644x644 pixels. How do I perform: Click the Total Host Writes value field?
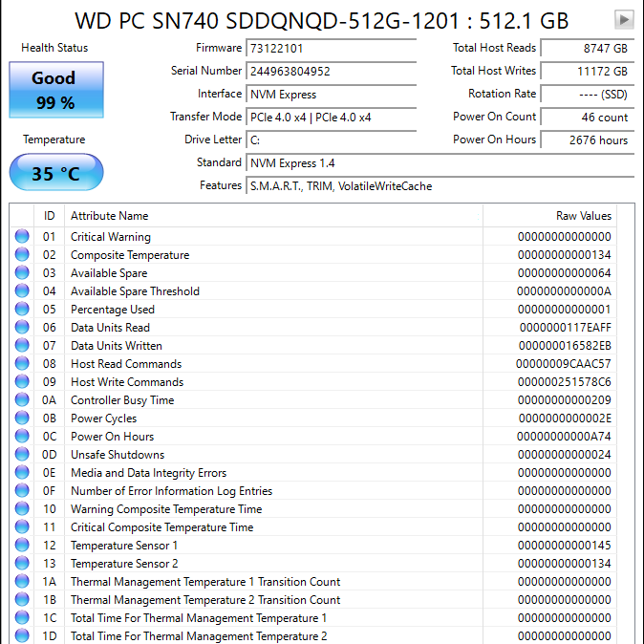[x=588, y=71]
